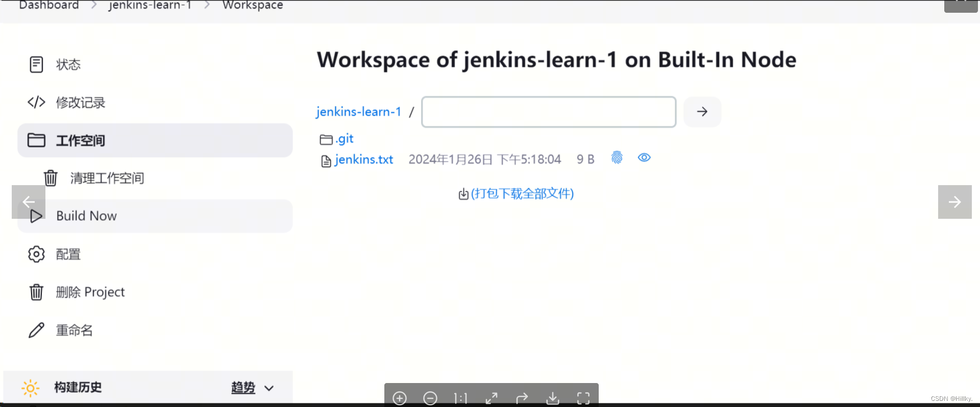This screenshot has height=407, width=980.
Task: Expand build history chevron next to 趋势
Action: (x=269, y=388)
